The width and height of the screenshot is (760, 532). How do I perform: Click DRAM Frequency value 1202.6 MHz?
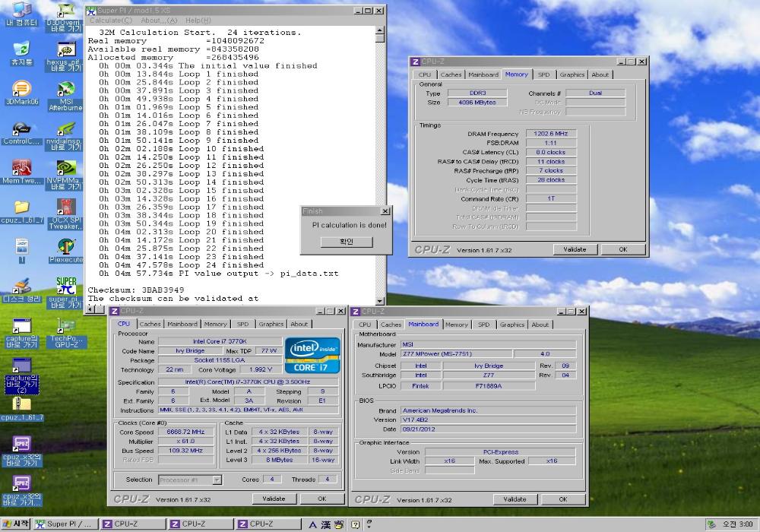[551, 134]
